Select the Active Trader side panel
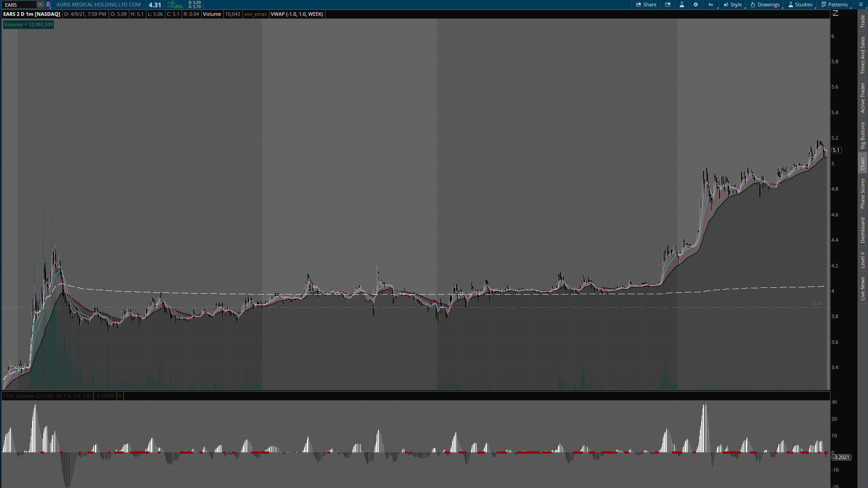868x488 pixels. click(x=863, y=98)
